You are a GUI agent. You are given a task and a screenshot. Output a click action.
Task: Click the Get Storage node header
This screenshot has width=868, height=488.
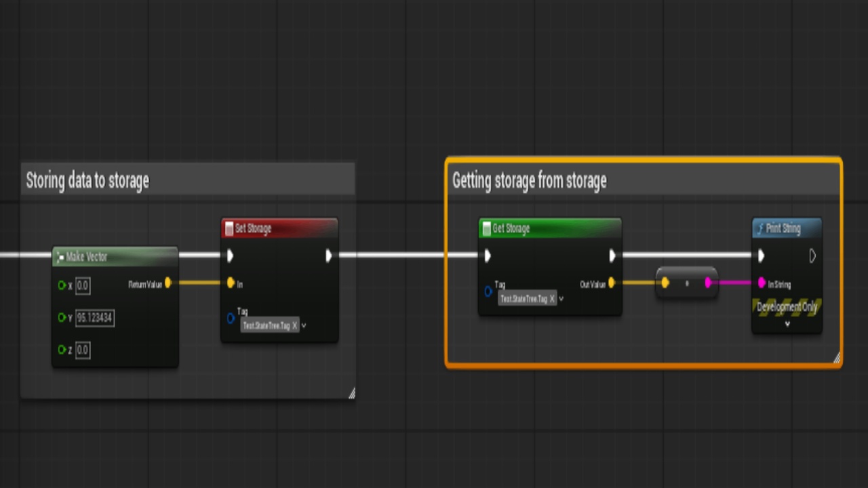550,228
